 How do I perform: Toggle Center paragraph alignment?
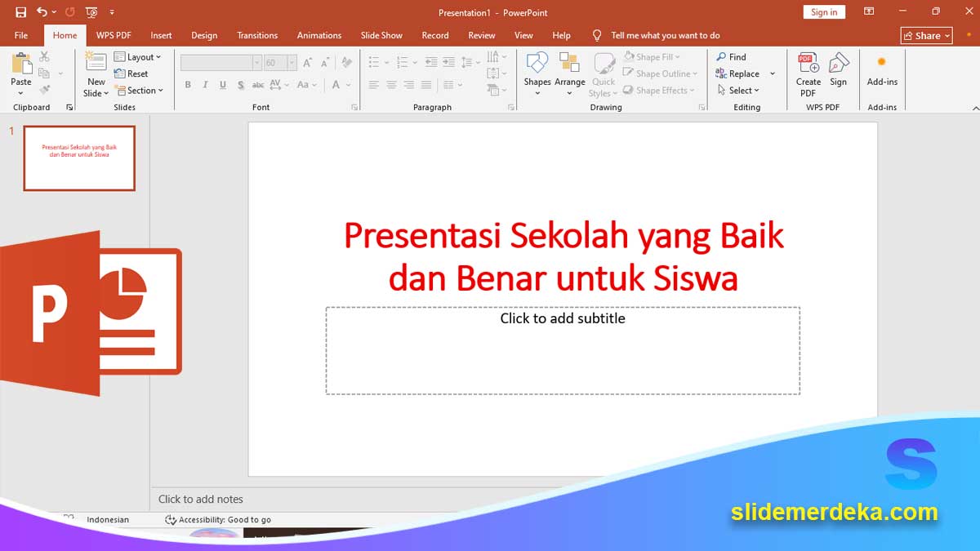click(391, 85)
